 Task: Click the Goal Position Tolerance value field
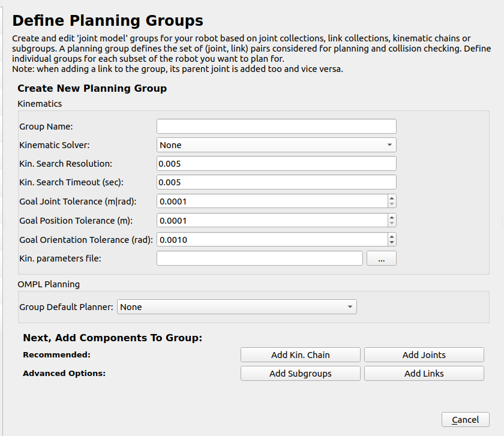[271, 221]
